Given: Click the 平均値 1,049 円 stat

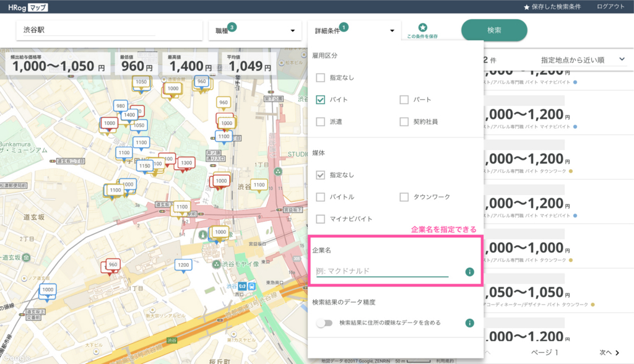Looking at the screenshot, I should [250, 64].
